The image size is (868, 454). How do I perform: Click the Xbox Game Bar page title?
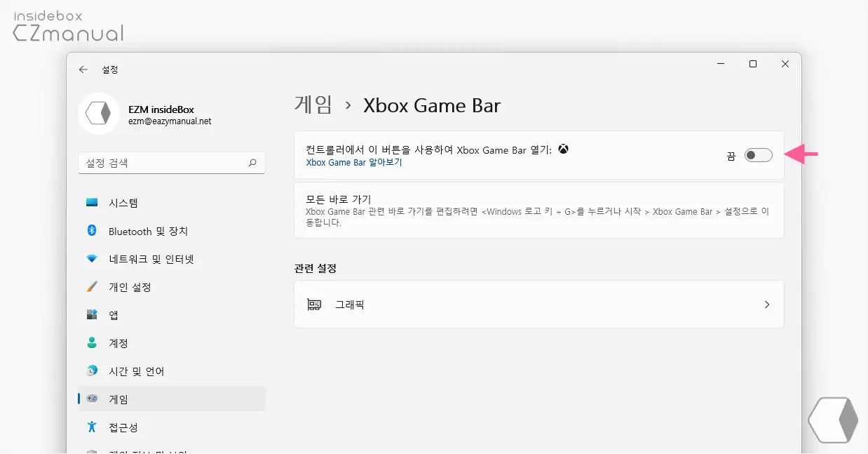click(432, 106)
